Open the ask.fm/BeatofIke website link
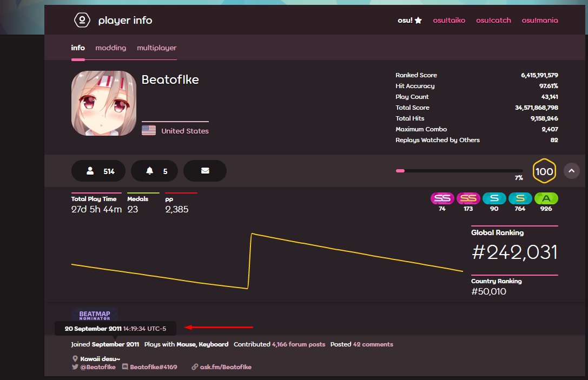This screenshot has height=380, width=588. [x=226, y=367]
